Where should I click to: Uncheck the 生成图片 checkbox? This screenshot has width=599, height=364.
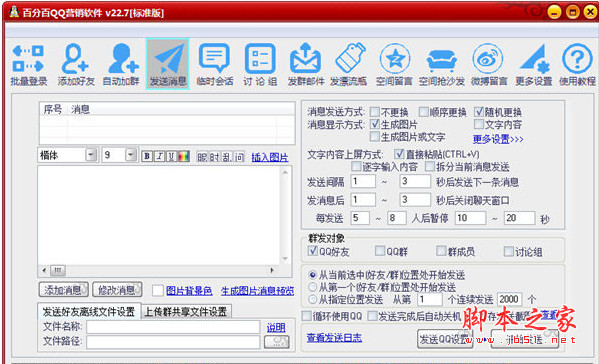click(375, 124)
